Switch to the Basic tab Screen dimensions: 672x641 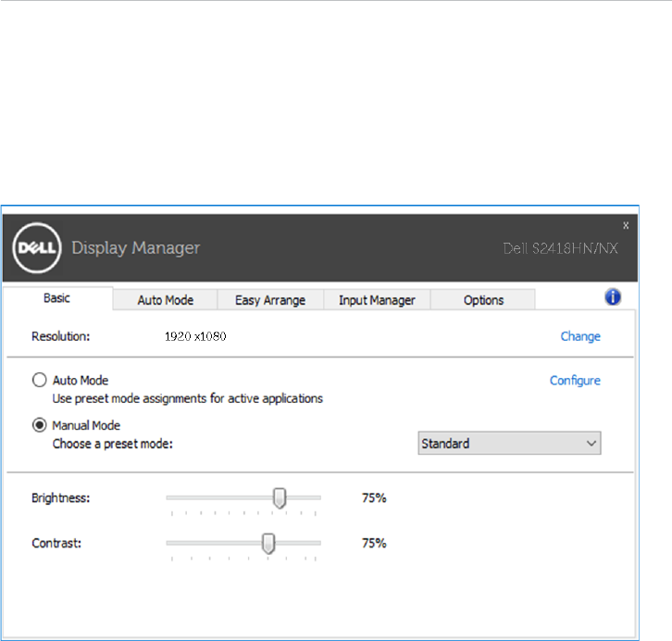tap(57, 298)
